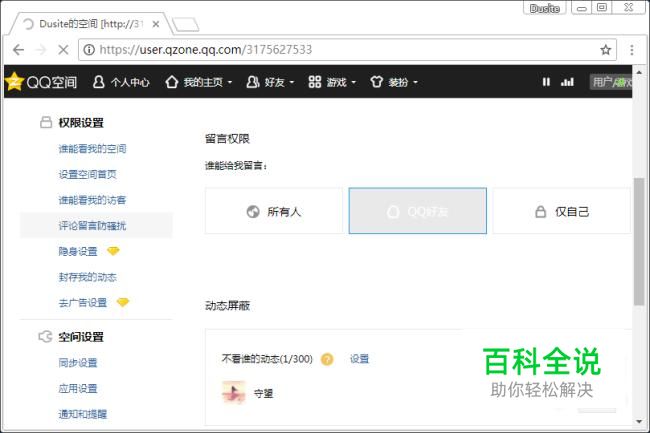Image resolution: width=650 pixels, height=433 pixels.
Task: Open the Chrome three-dot menu
Action: click(x=631, y=50)
